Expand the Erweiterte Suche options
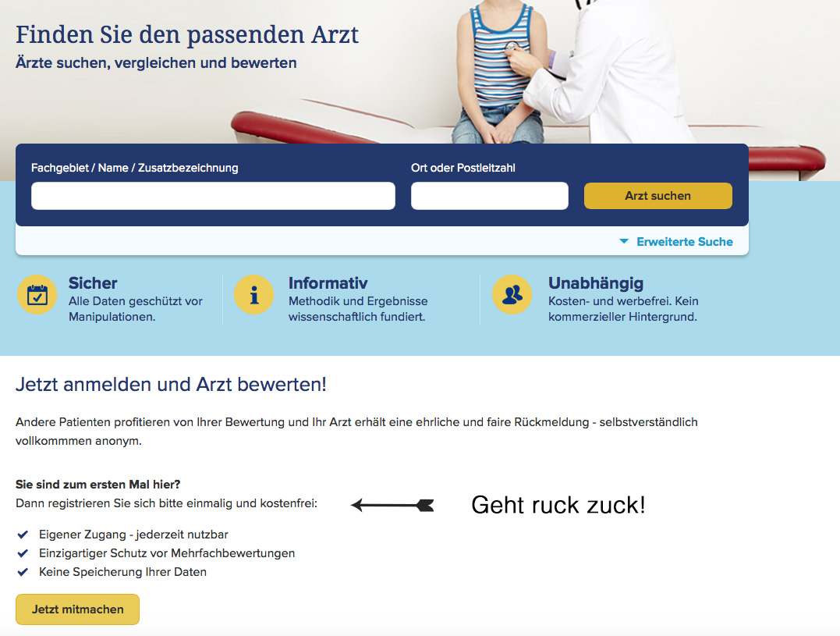 click(684, 242)
